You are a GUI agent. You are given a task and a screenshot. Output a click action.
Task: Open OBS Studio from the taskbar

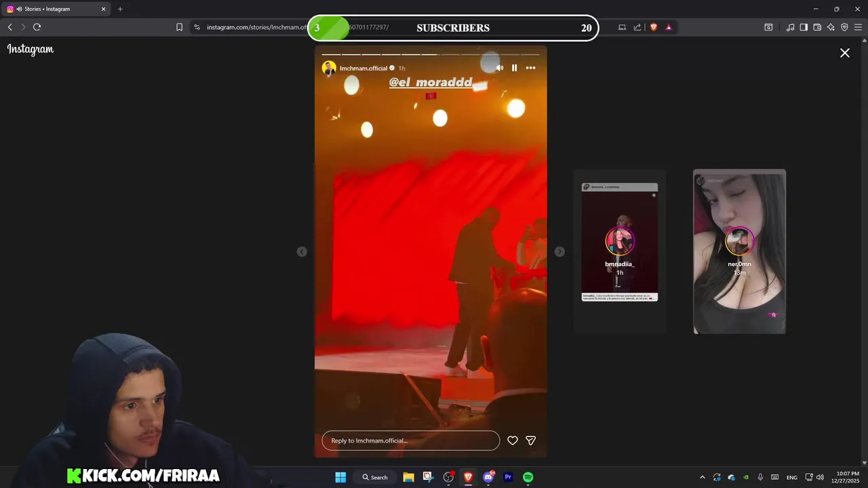(448, 477)
